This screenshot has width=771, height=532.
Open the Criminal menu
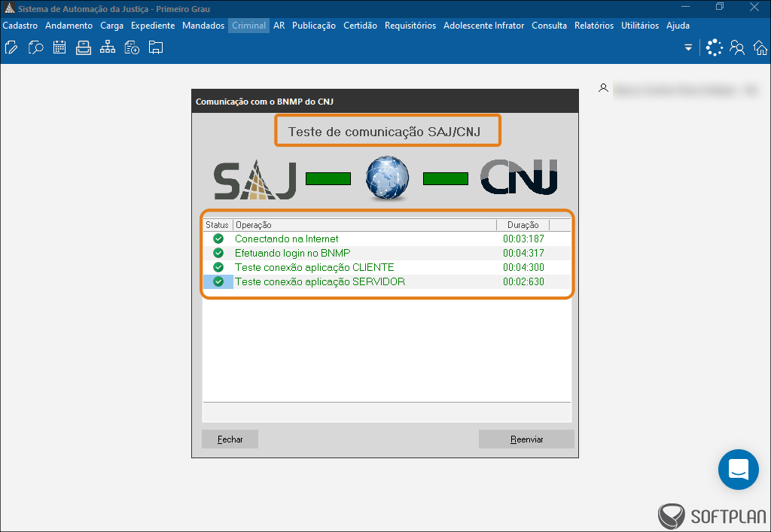point(248,26)
